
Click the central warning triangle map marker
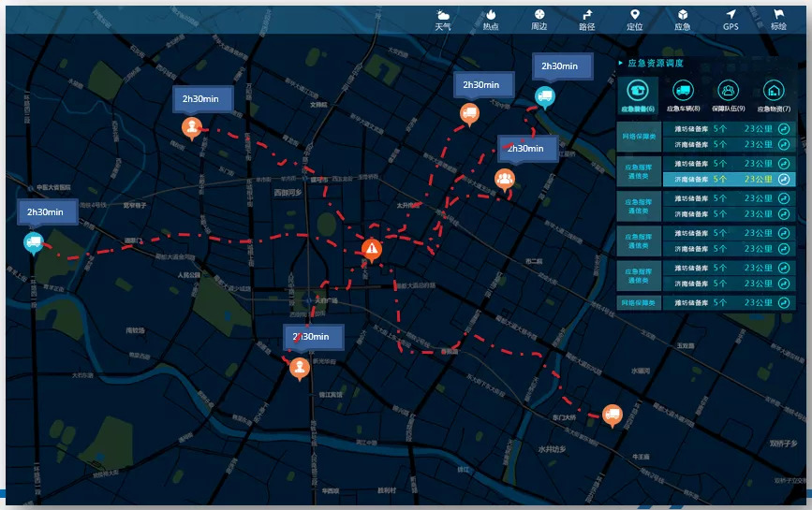[373, 248]
